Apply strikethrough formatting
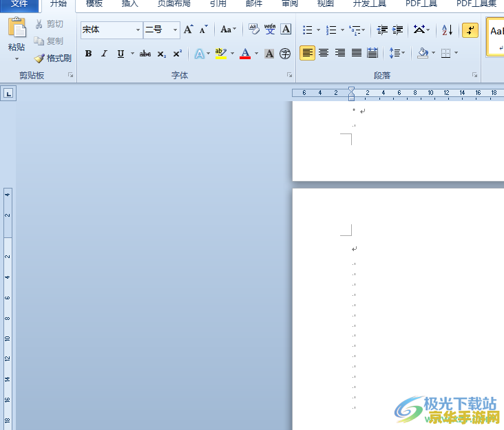 tap(145, 54)
